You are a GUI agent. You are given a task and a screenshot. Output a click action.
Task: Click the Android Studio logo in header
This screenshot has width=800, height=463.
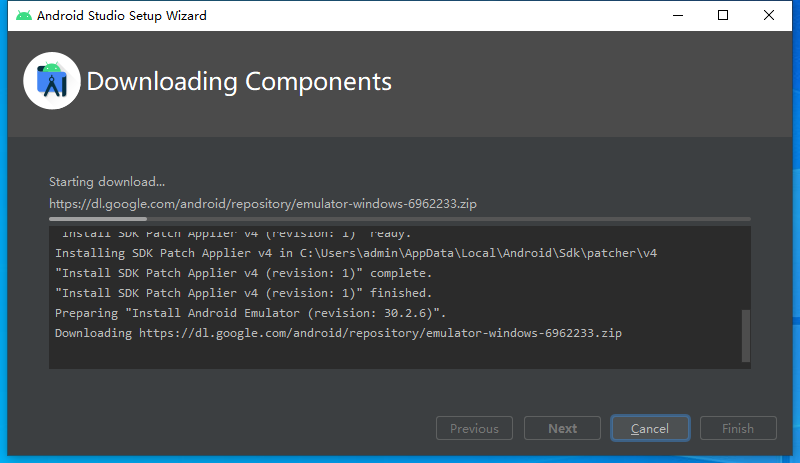click(x=52, y=81)
